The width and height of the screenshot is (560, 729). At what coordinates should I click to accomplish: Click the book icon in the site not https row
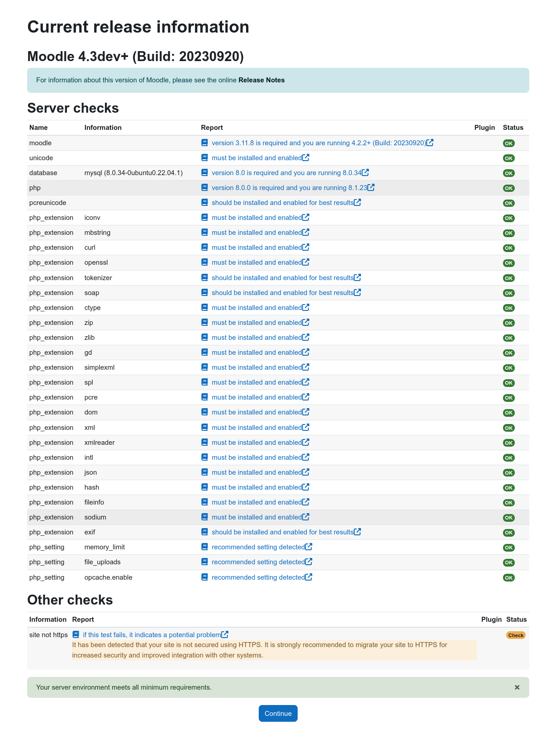[x=76, y=634]
